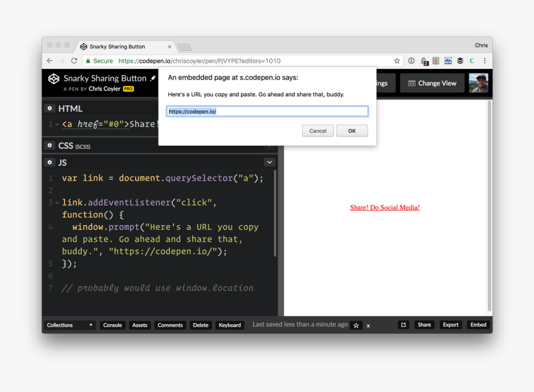
Task: Click the pencil icon to edit pen title
Action: coord(153,79)
